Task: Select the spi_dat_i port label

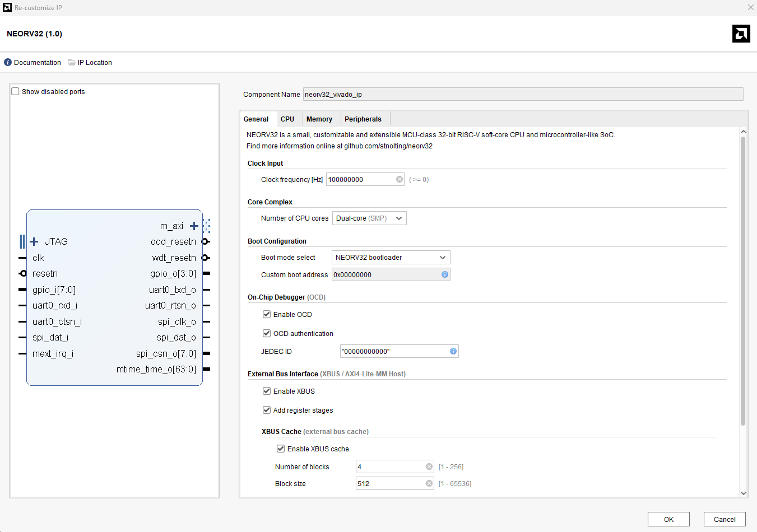Action: [50, 337]
